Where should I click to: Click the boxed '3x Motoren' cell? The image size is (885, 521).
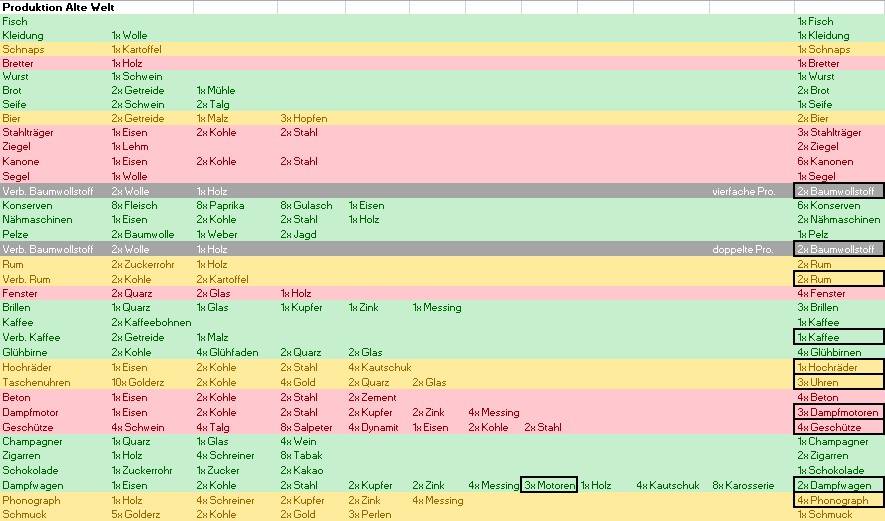(548, 486)
